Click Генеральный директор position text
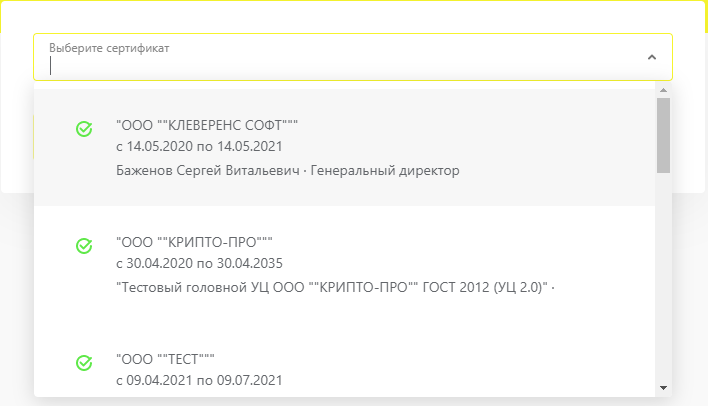The width and height of the screenshot is (708, 406). tap(385, 170)
